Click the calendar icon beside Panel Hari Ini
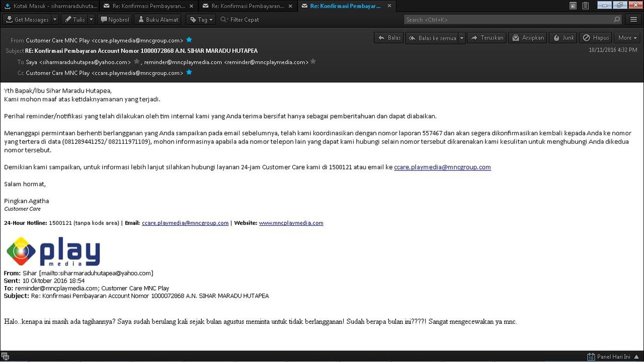The width and height of the screenshot is (644, 362). tap(591, 357)
